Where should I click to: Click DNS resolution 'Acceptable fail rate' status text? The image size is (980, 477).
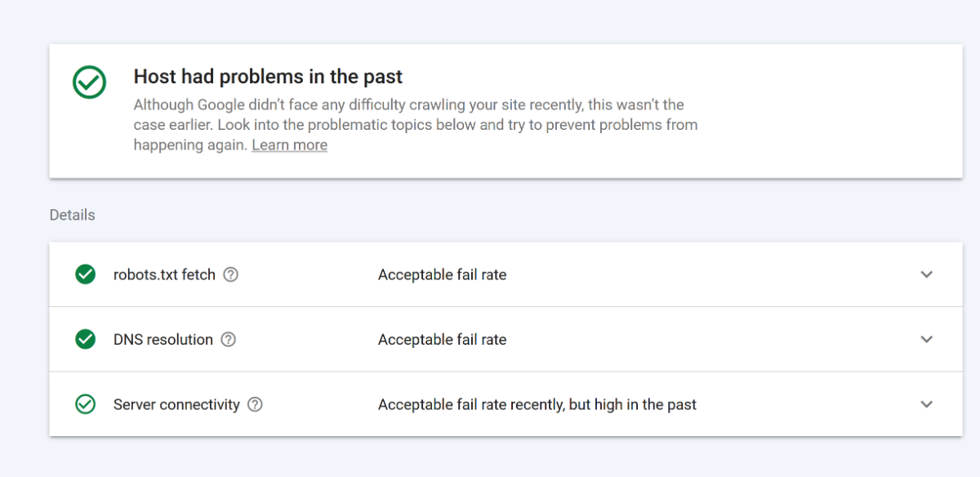442,339
